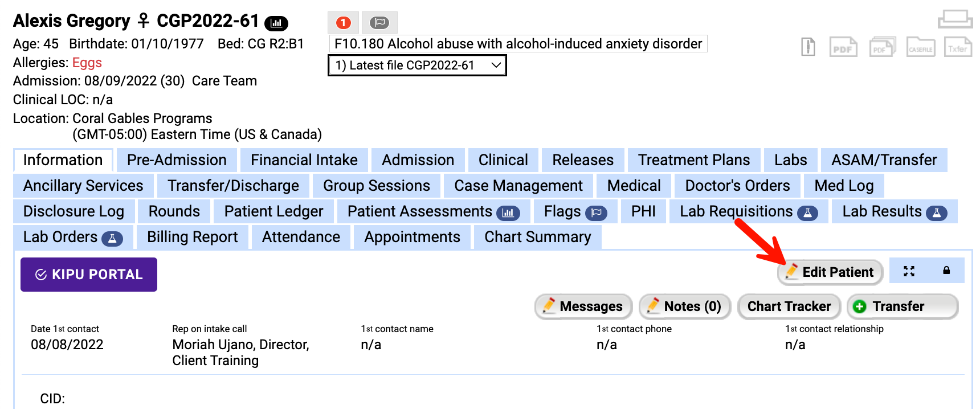Click chart icon beside patient ID
Screen dimensions: 980x409
coord(276,23)
